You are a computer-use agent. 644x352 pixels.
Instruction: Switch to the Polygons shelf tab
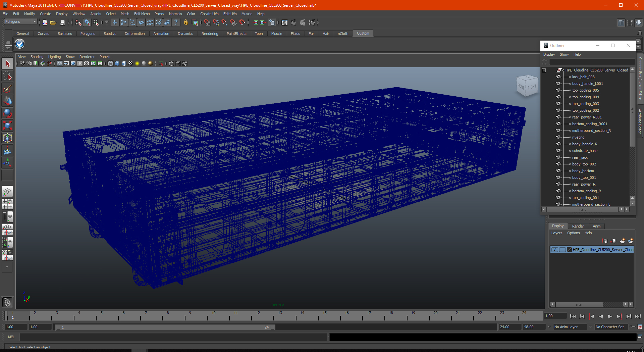pos(88,34)
